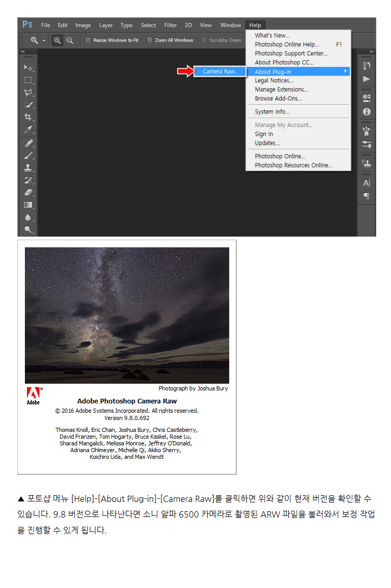Viewport: 391px width, 588px height.
Task: Choose Updates menu entry
Action: point(298,143)
